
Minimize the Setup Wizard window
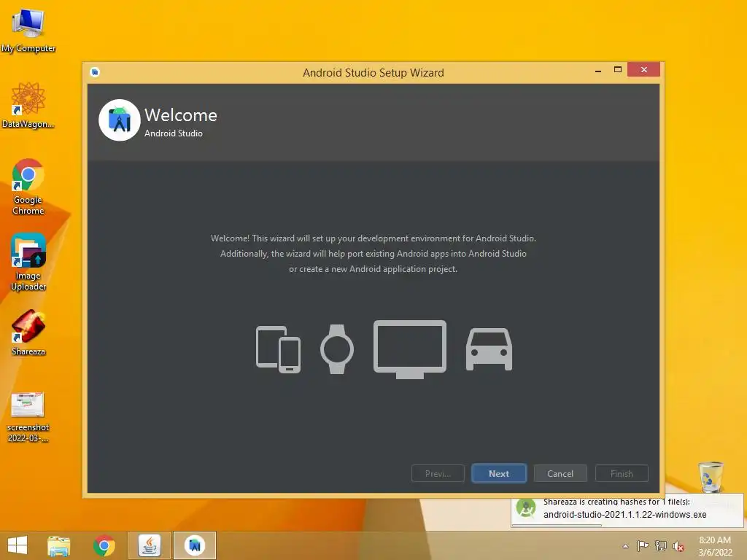click(x=598, y=71)
